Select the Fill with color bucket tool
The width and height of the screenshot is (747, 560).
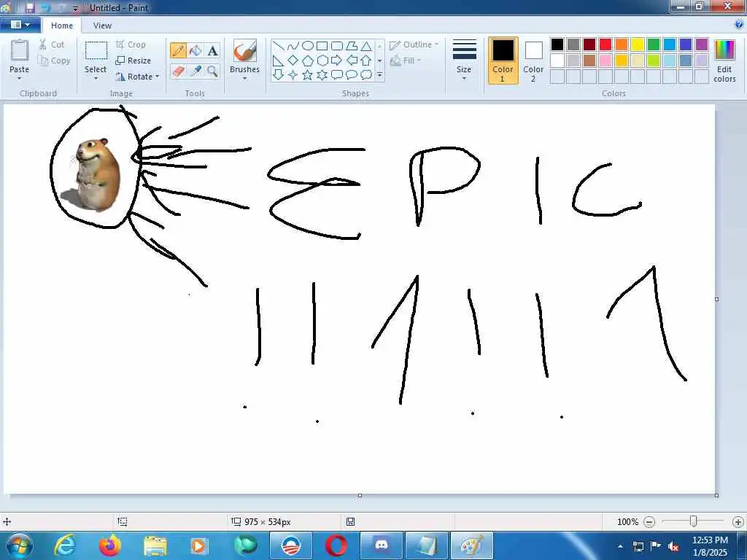click(196, 50)
